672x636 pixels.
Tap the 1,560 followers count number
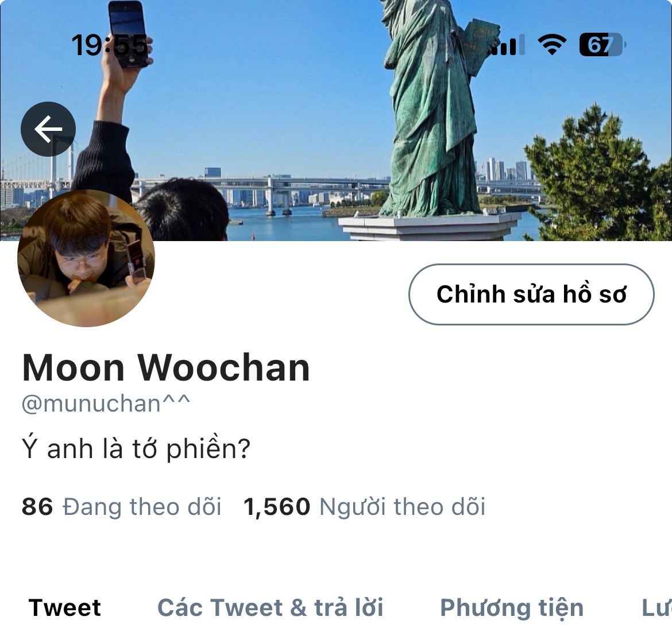coord(276,507)
